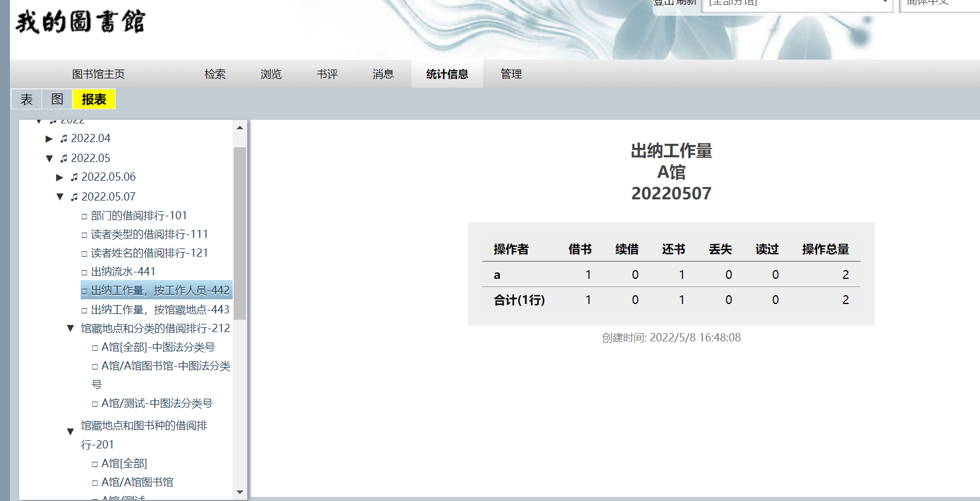Open the 浏览 menu item
The height and width of the screenshot is (501, 980).
271,74
